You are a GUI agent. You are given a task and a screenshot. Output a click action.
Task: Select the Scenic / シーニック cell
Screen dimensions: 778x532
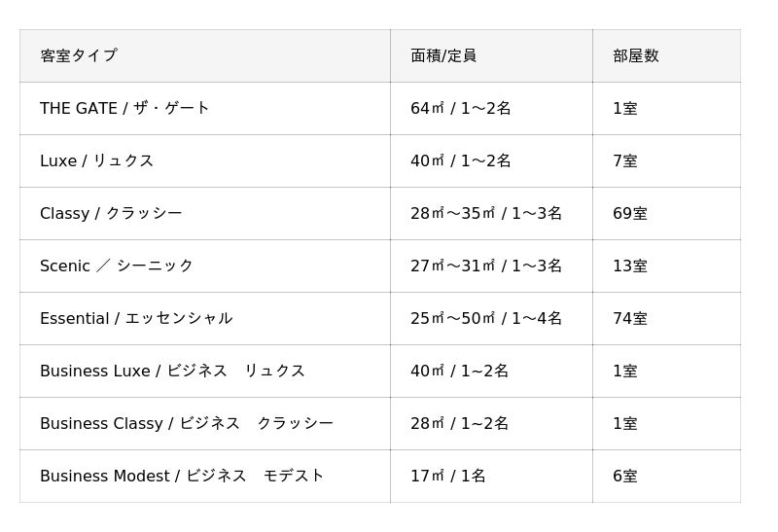tap(117, 266)
